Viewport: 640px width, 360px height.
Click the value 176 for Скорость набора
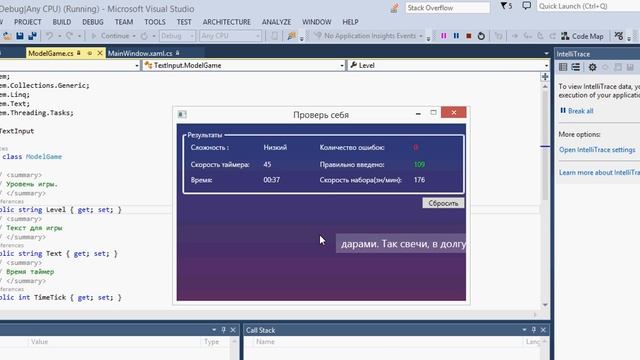coord(419,180)
